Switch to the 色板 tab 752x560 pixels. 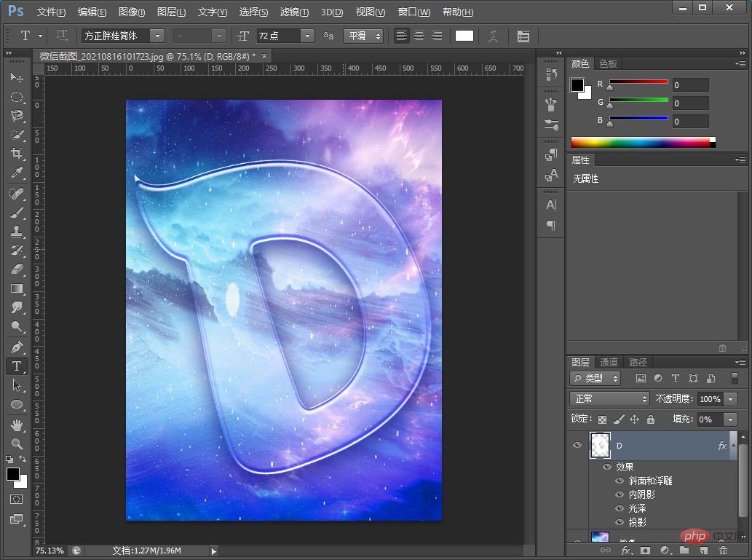[x=608, y=63]
